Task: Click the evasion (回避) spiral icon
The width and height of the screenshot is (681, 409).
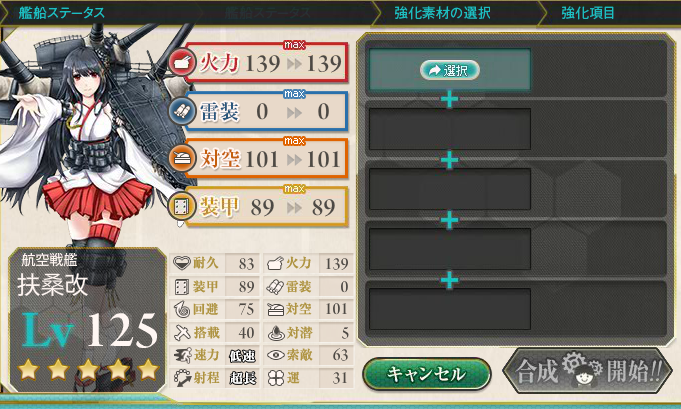Action: pyautogui.click(x=181, y=309)
